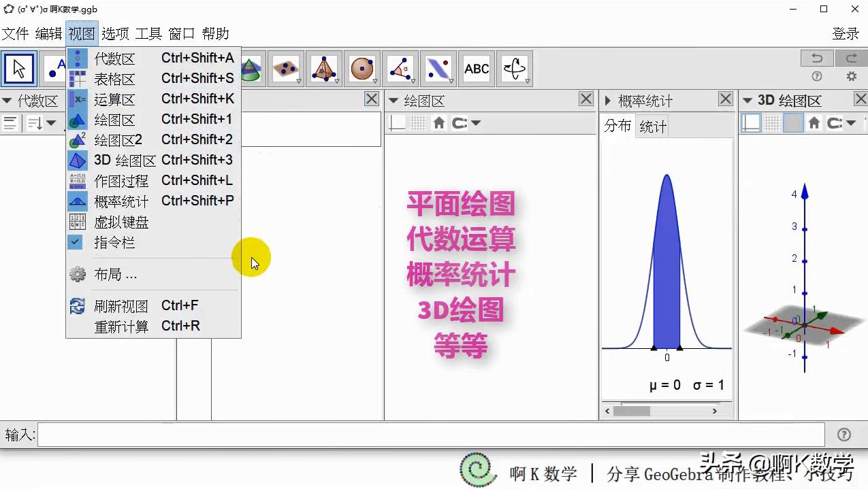Select the angle measurement tool
Image resolution: width=868 pixels, height=489 pixels.
400,68
